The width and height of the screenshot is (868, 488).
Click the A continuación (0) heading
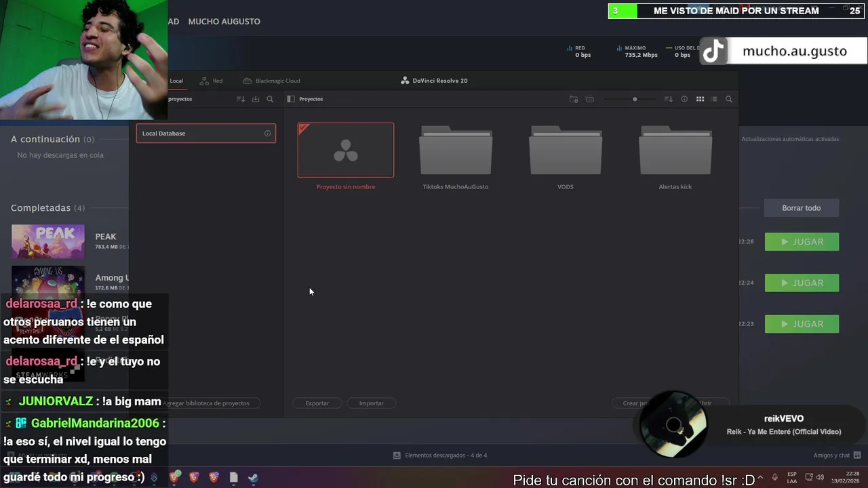52,139
